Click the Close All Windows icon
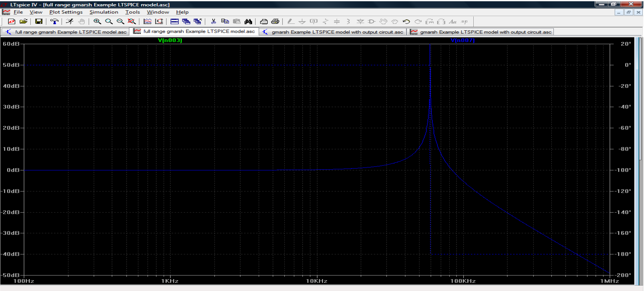 [198, 22]
